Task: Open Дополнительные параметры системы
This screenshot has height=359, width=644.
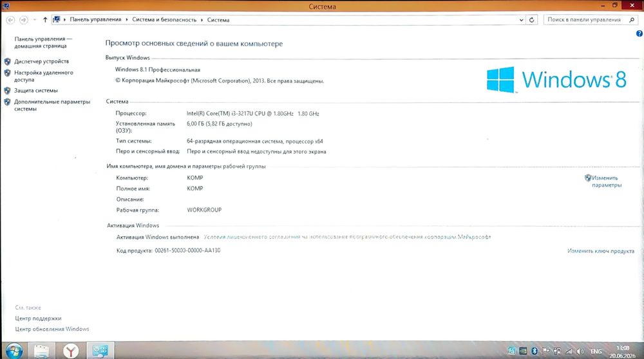Action: tap(52, 105)
